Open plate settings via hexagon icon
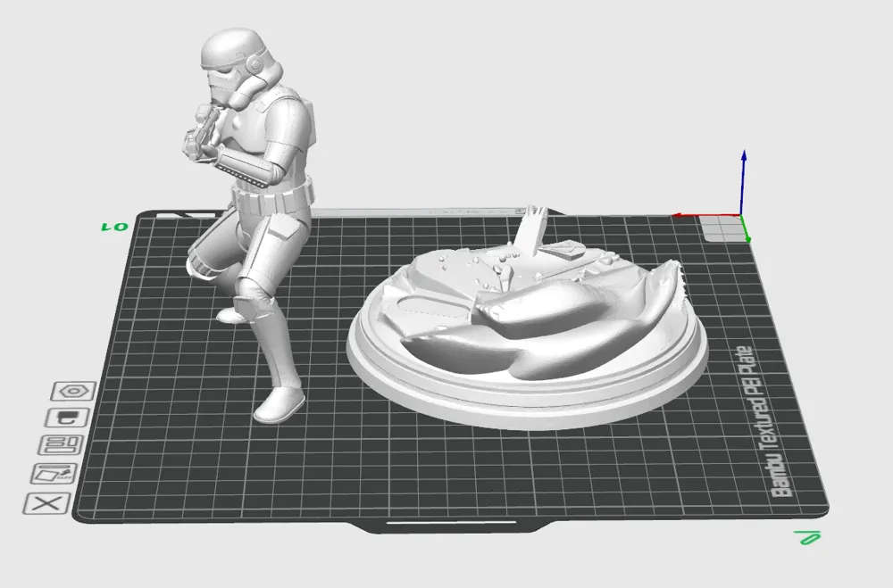Viewport: 893px width, 588px height. 73,391
